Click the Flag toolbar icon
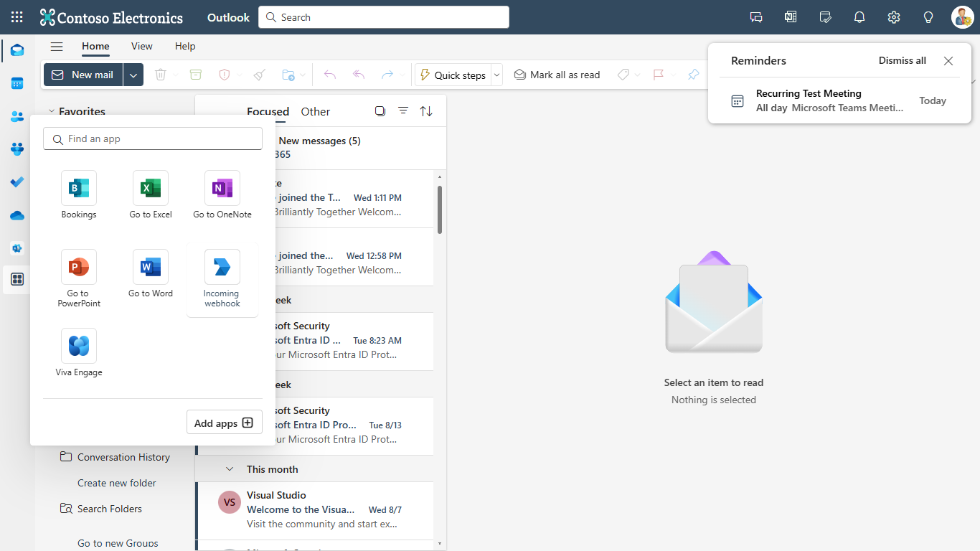The height and width of the screenshot is (551, 980). click(658, 75)
